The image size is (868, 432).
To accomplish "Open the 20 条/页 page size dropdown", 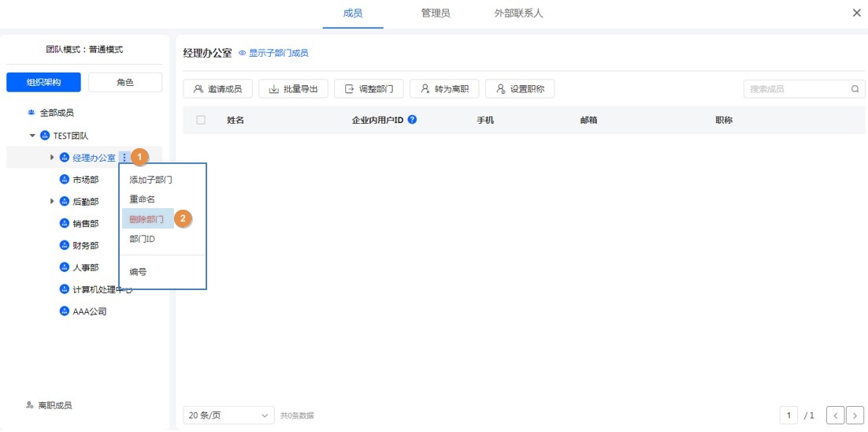I will 228,415.
